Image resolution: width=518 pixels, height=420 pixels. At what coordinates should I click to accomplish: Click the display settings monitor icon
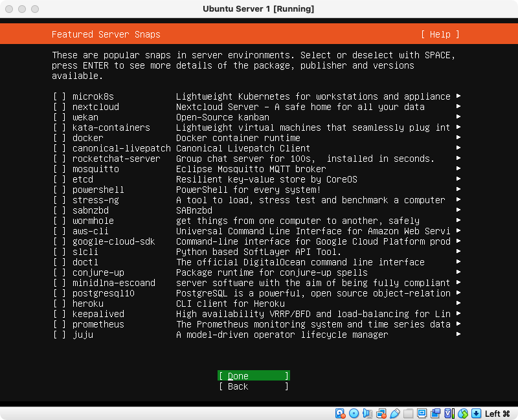pyautogui.click(x=422, y=413)
